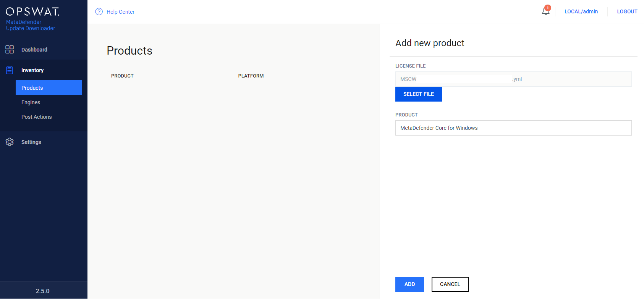Select the Inventory menu item
This screenshot has width=644, height=299.
click(32, 70)
